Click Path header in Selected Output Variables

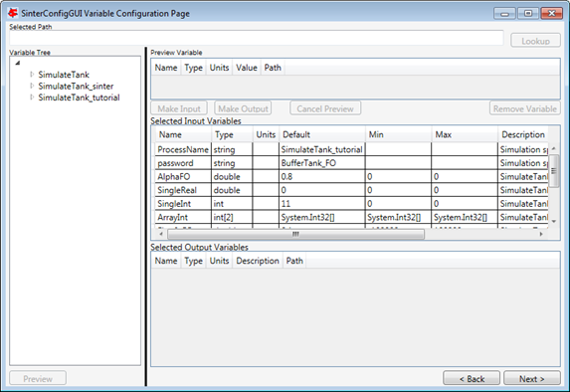coord(294,261)
